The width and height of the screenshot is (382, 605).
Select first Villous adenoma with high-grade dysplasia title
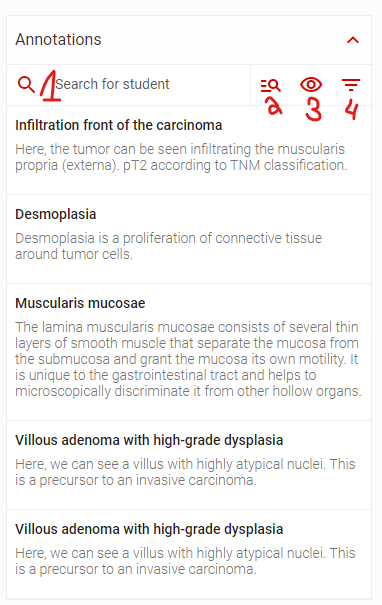(149, 440)
